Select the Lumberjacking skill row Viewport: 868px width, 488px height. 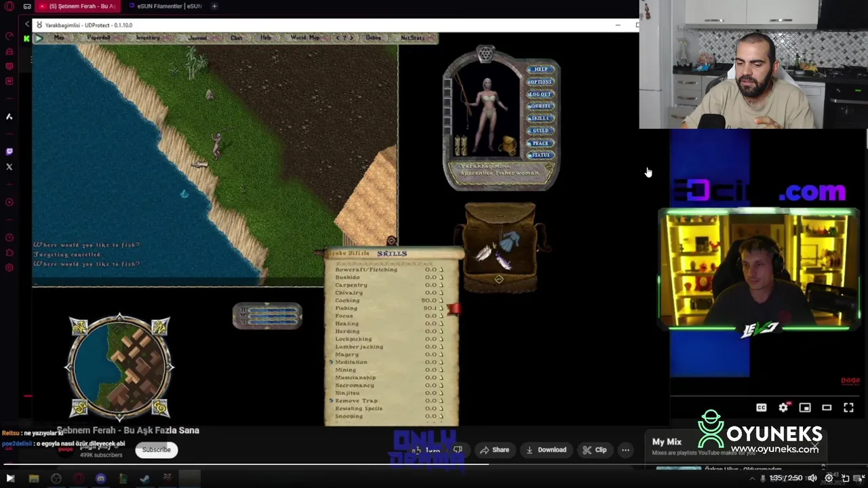point(388,347)
